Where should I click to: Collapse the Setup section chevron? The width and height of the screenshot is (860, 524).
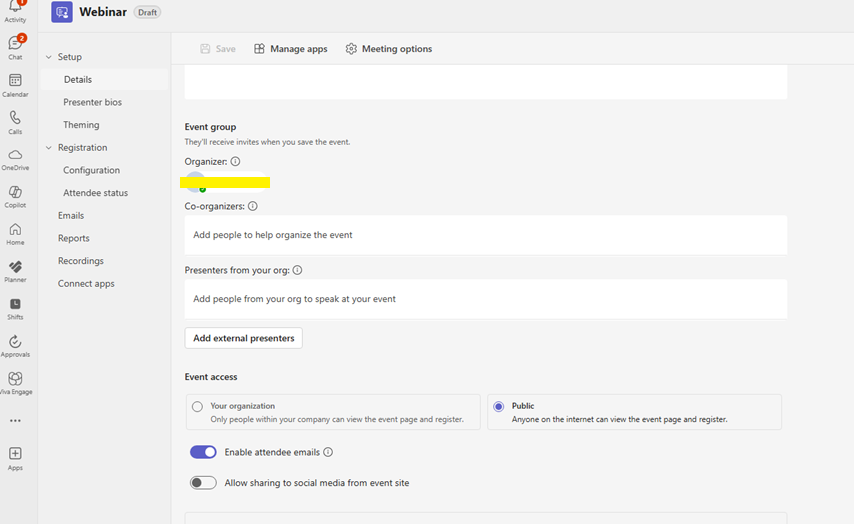click(x=49, y=57)
